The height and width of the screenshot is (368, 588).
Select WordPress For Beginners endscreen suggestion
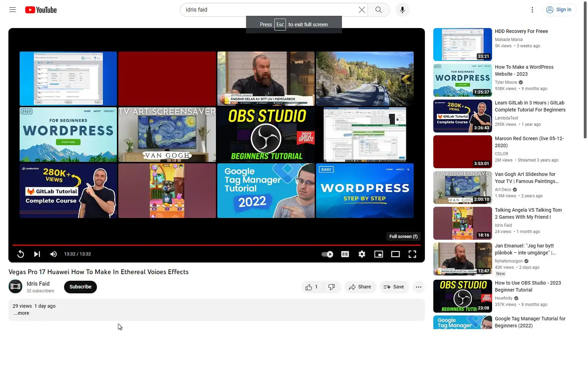pos(68,135)
